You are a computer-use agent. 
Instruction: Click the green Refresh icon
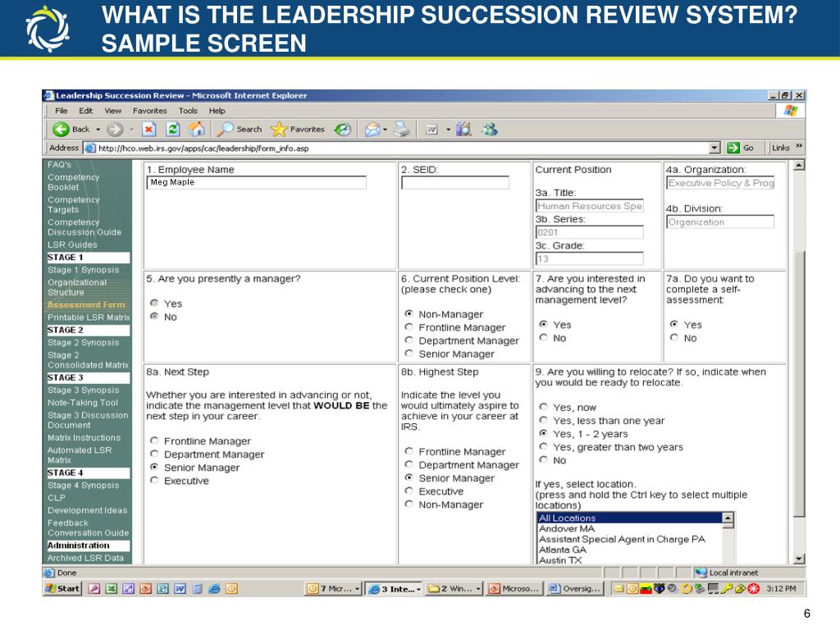[x=172, y=129]
